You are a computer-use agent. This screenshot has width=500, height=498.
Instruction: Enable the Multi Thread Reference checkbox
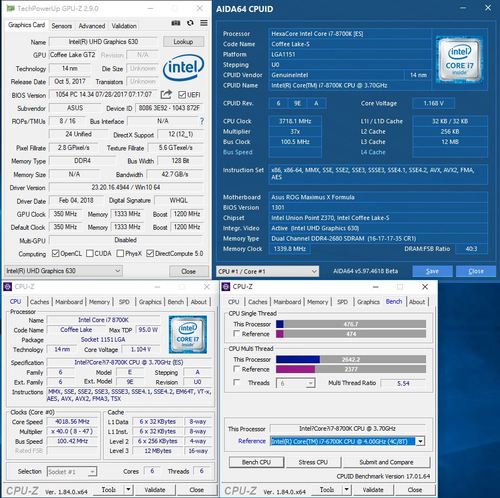[x=236, y=369]
